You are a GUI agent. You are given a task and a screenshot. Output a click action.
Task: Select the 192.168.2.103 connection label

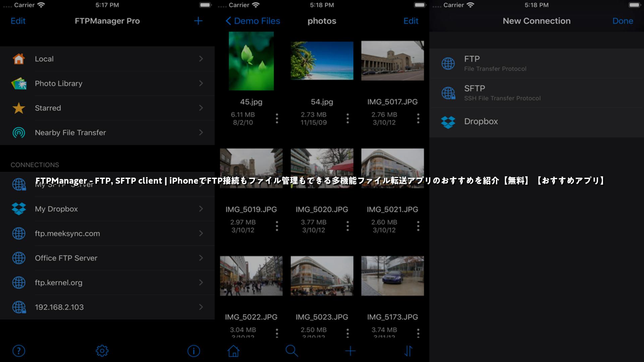click(59, 307)
